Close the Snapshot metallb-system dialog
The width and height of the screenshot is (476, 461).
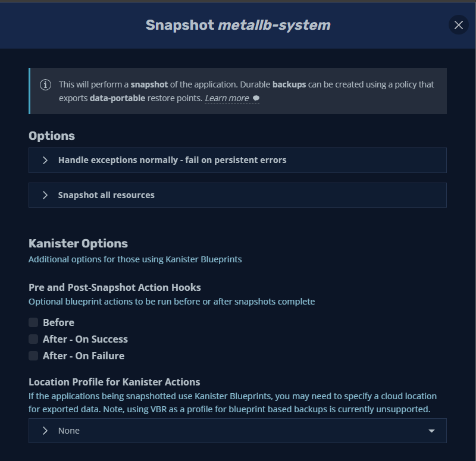pyautogui.click(x=458, y=24)
